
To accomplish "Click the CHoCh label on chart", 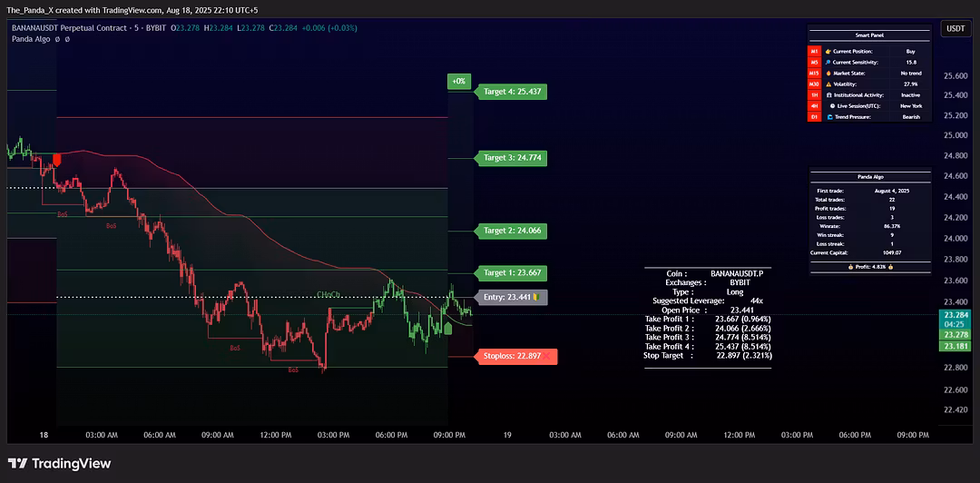I will (328, 295).
